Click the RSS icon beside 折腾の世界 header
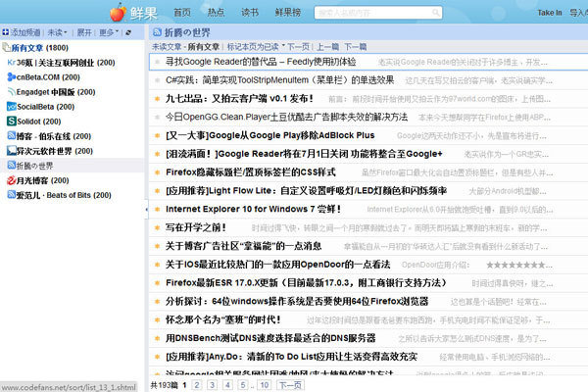588x392 pixels. (x=157, y=32)
